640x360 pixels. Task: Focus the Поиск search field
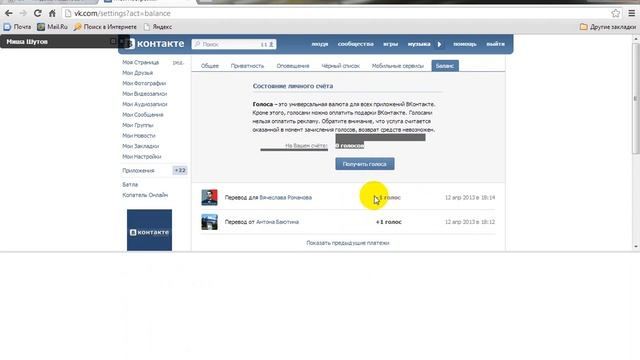pyautogui.click(x=234, y=44)
